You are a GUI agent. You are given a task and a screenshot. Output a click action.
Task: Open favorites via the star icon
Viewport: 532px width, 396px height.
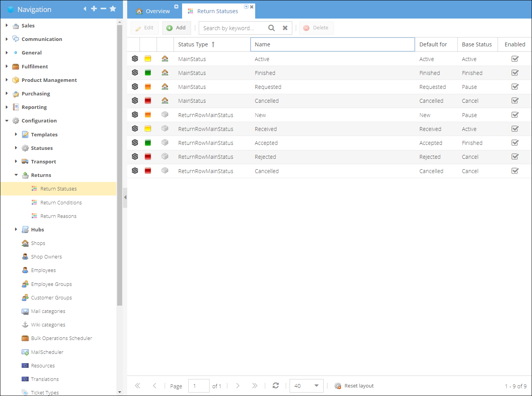pyautogui.click(x=113, y=9)
